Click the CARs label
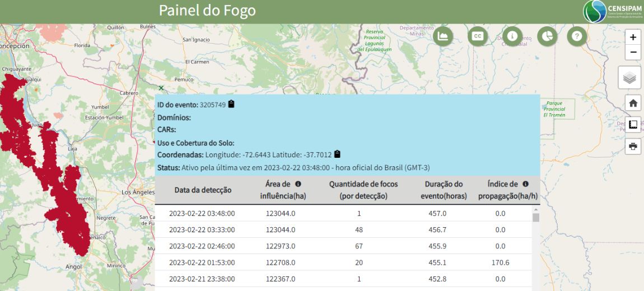The height and width of the screenshot is (291, 644). tap(166, 130)
